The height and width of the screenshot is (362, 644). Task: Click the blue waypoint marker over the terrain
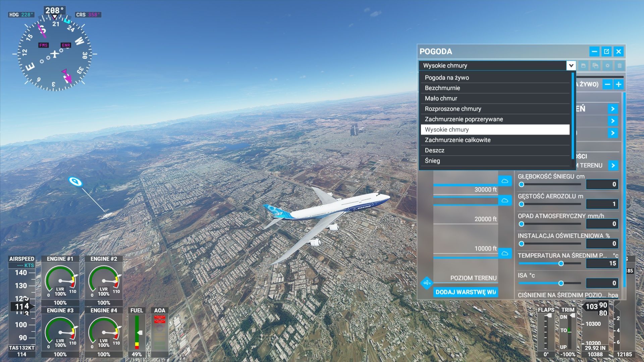[x=75, y=182]
